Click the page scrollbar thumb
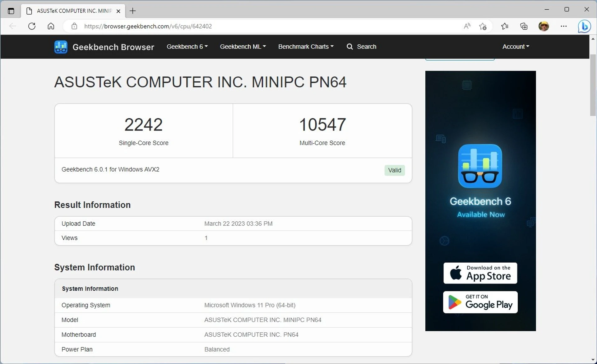597x364 pixels. [x=593, y=85]
